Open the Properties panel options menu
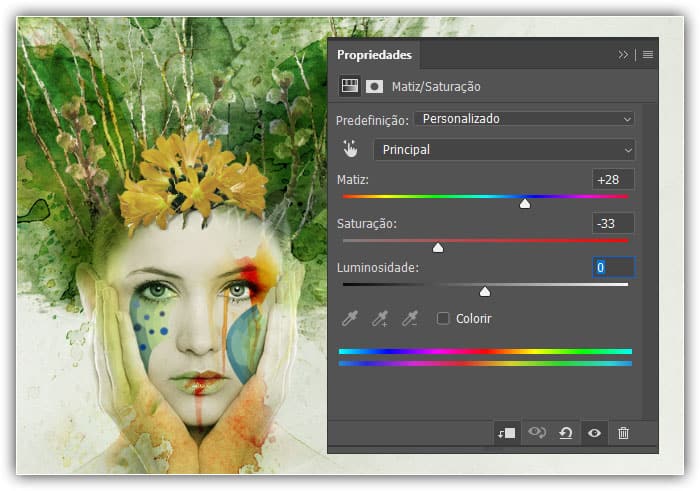 648,54
